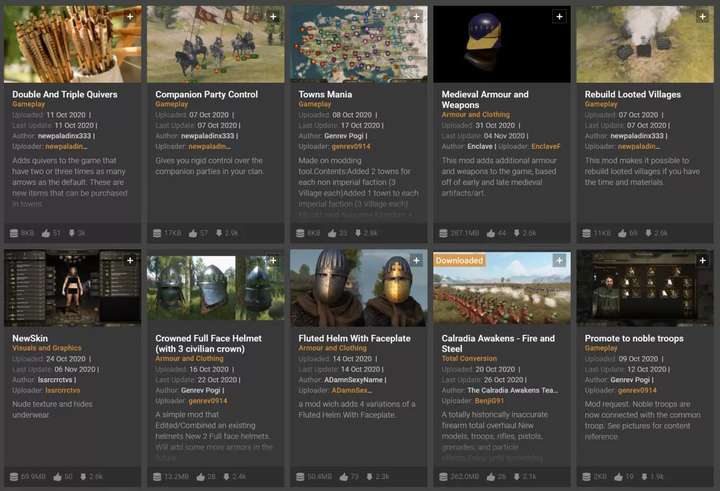Click plus icon on Promote to noble troops
720x491 pixels.
[703, 260]
